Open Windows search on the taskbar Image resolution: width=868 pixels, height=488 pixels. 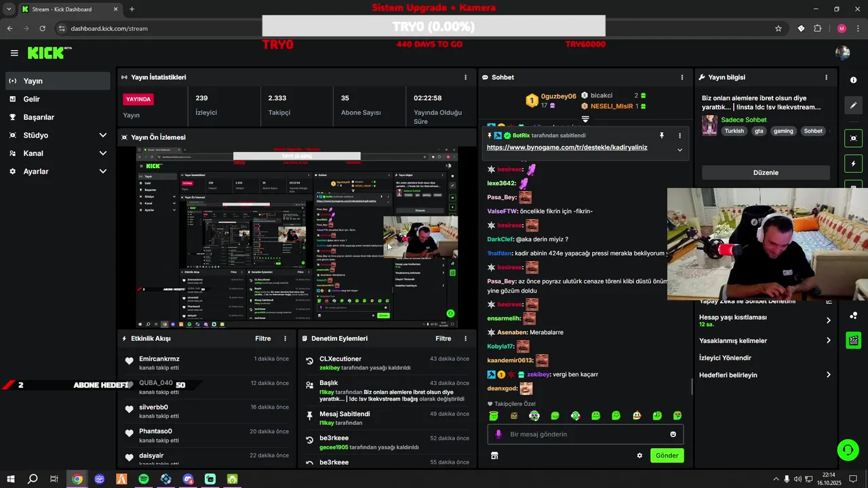(x=32, y=479)
